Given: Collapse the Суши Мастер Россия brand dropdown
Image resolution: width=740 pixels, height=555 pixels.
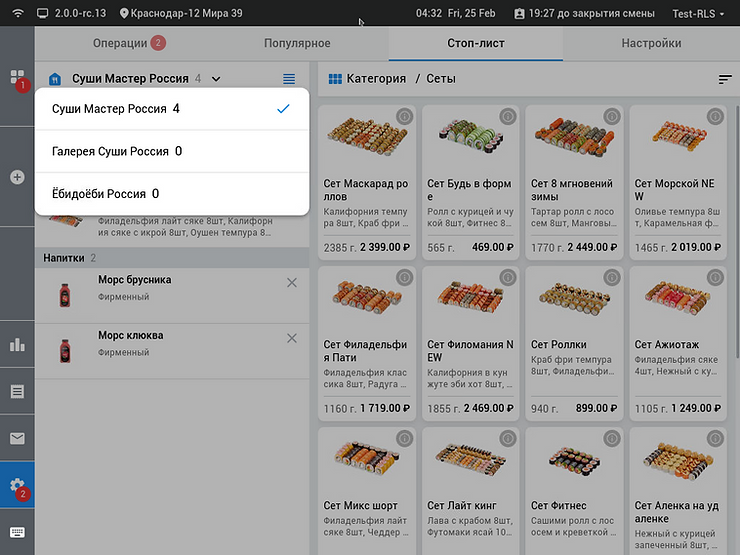Looking at the screenshot, I should coord(216,78).
